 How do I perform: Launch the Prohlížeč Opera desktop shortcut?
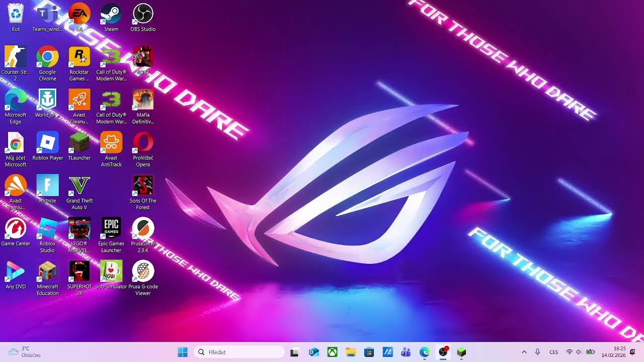(143, 149)
